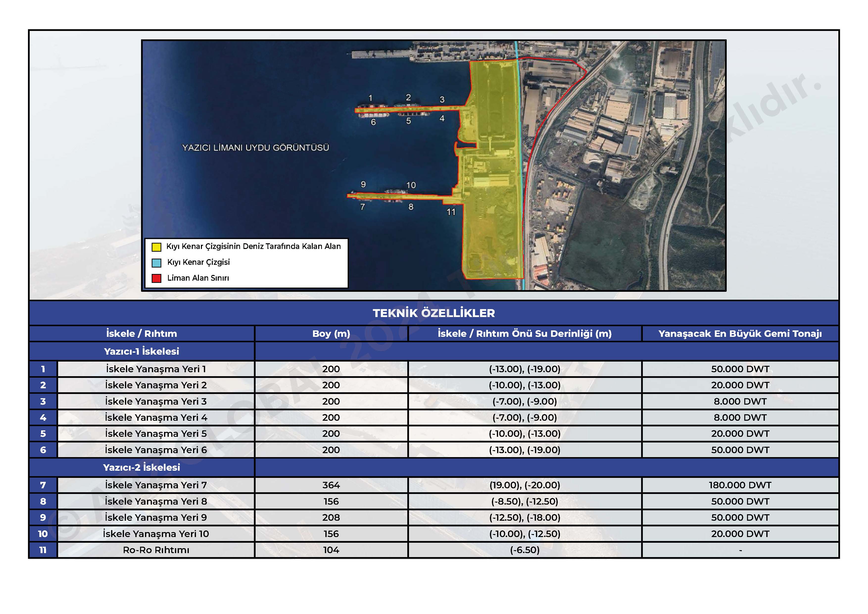Click the yellow legend swatch
This screenshot has width=868, height=614.
[156, 247]
